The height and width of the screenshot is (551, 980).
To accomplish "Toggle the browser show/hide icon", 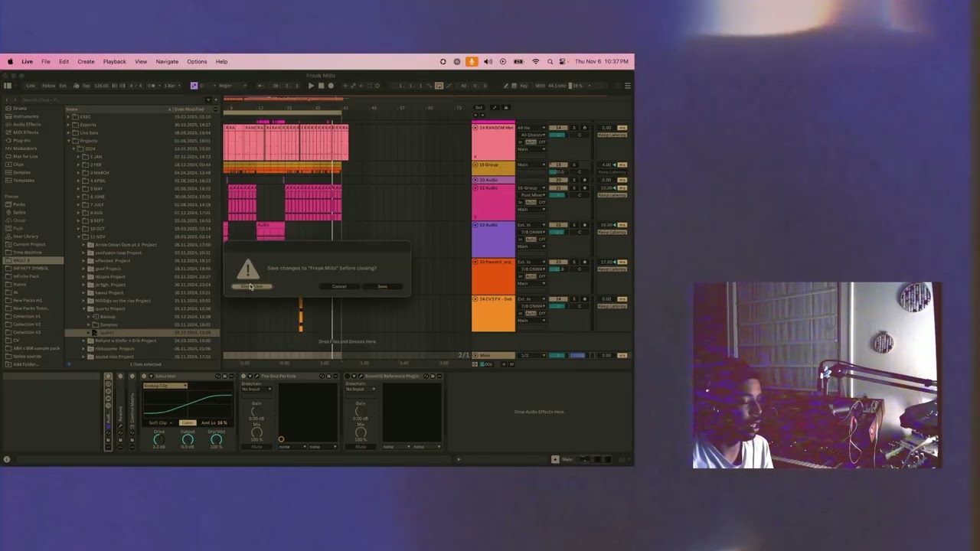I will 8,86.
